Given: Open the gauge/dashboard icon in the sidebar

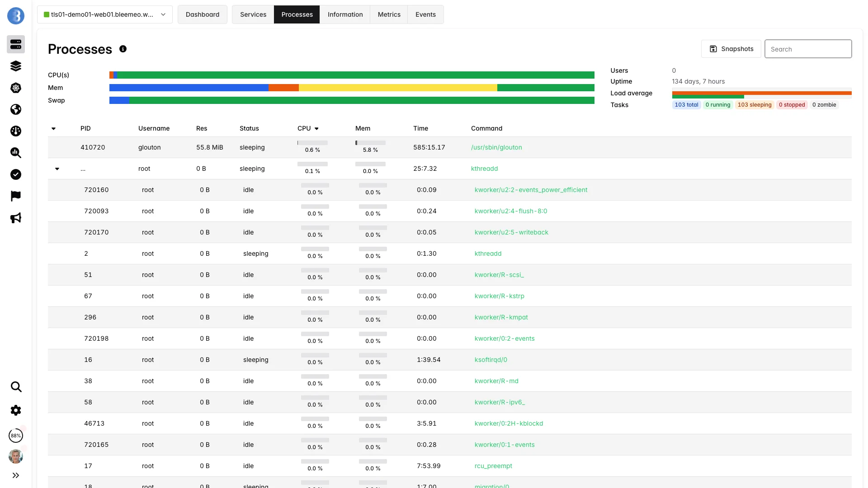Looking at the screenshot, I should [16, 131].
